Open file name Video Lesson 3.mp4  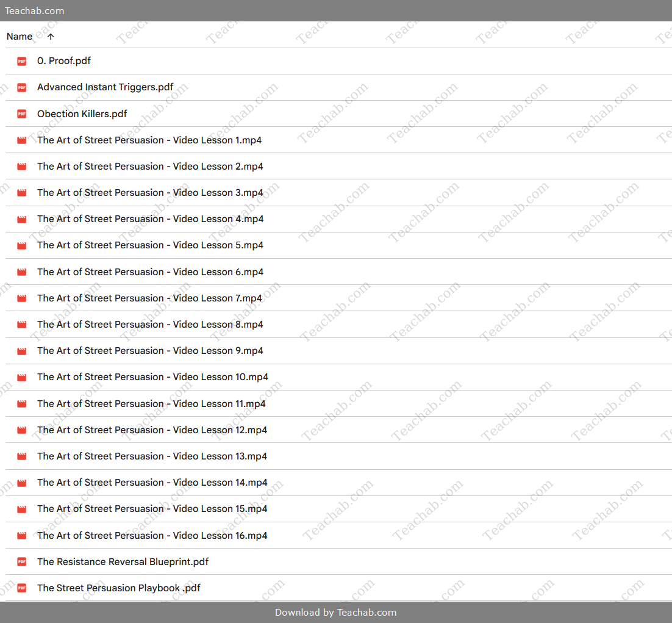point(150,193)
